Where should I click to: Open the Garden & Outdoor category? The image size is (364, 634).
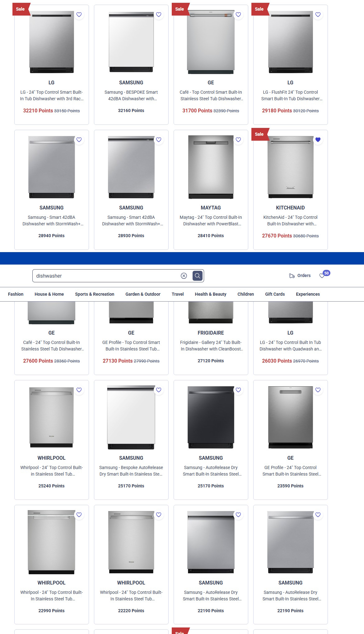click(x=143, y=294)
